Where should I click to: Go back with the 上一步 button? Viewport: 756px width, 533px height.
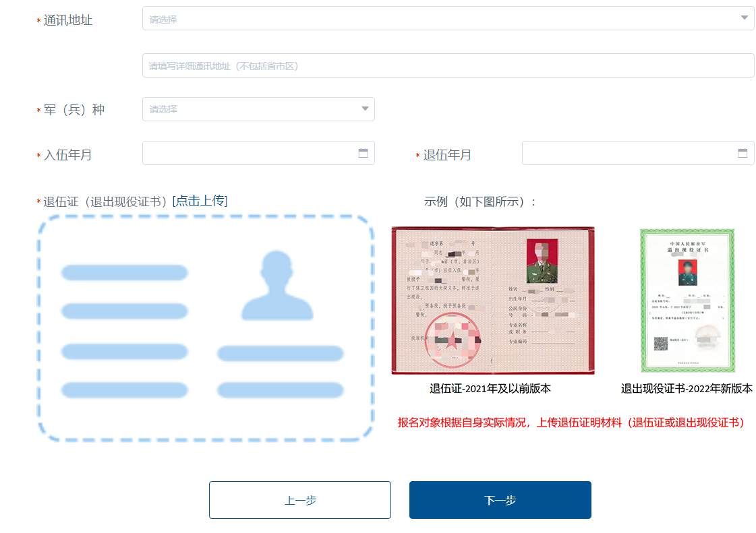[299, 500]
